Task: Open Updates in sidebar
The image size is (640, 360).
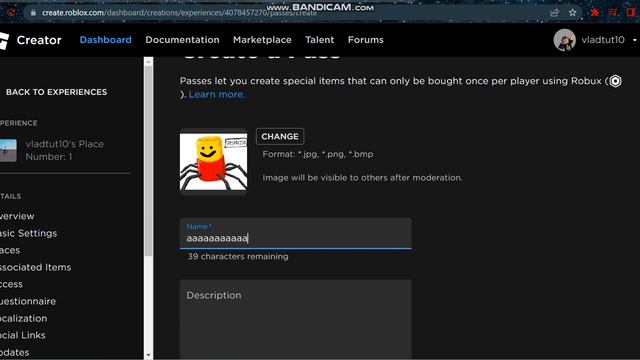Action: 15,352
